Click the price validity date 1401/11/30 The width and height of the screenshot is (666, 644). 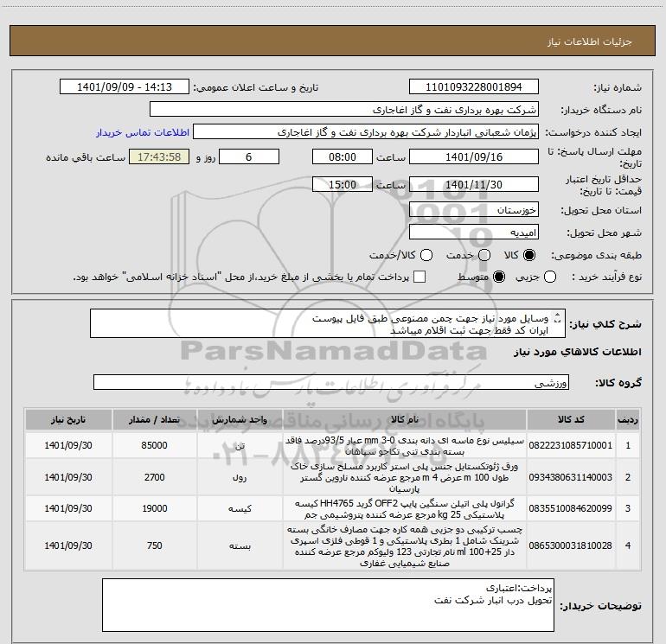click(x=474, y=184)
